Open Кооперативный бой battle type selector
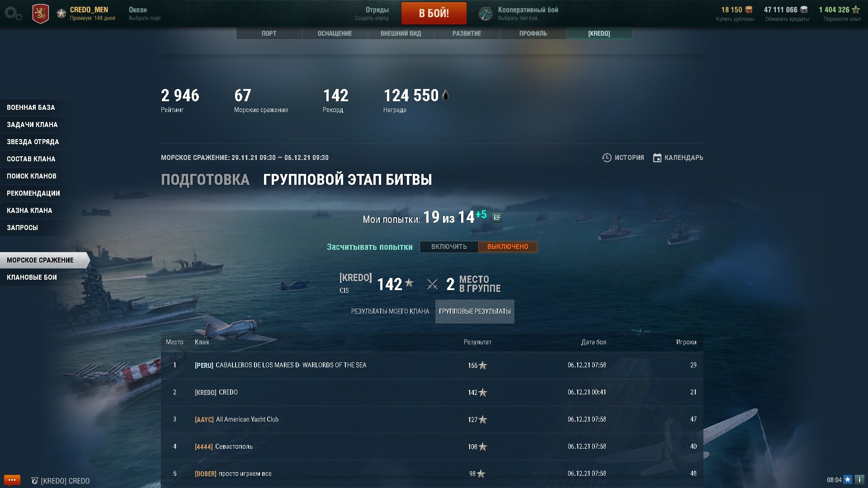 click(528, 14)
